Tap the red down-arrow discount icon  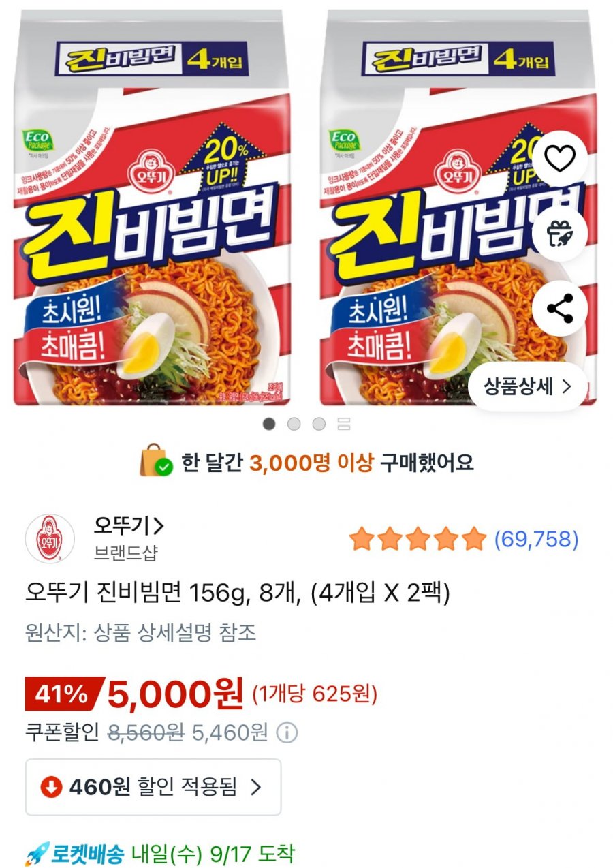(51, 787)
